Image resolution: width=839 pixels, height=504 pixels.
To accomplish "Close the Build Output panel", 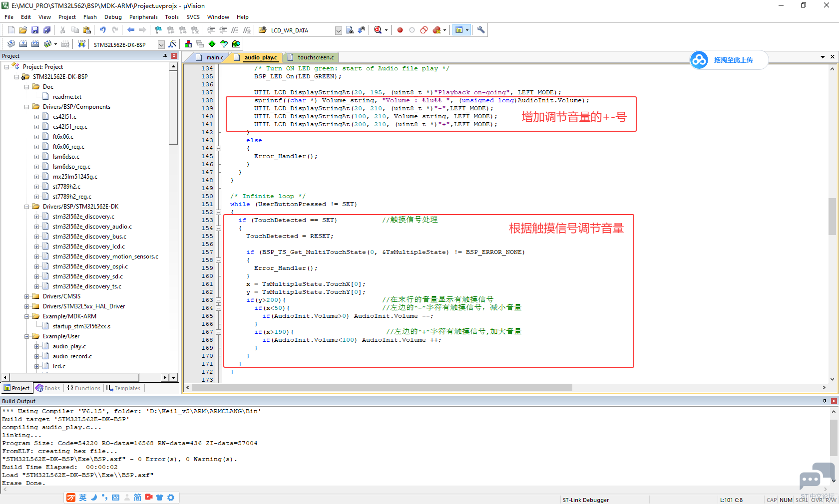I will click(x=834, y=401).
